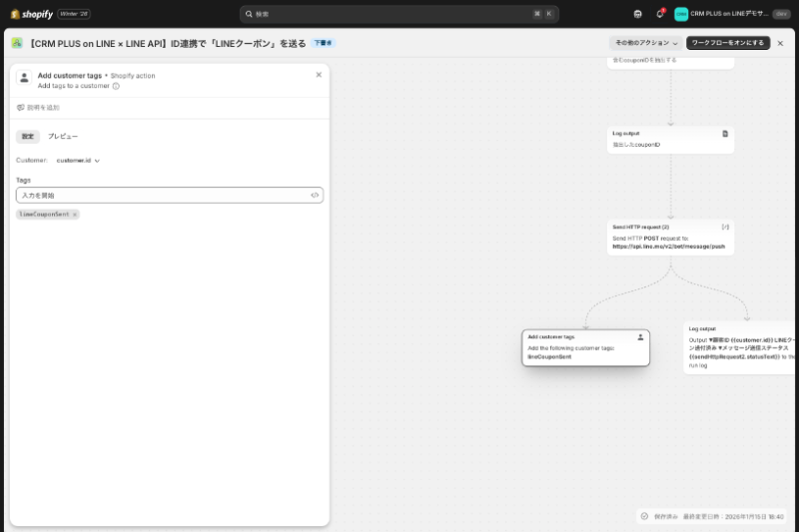Image resolution: width=799 pixels, height=532 pixels.
Task: Open the Sidekick assistant icon in header
Action: [638, 14]
